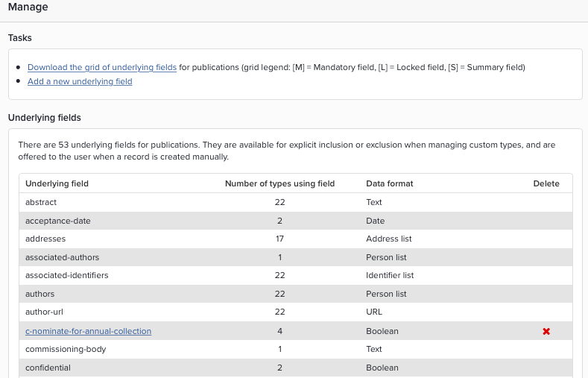Click the confidential field name
This screenshot has height=378, width=588.
[48, 368]
